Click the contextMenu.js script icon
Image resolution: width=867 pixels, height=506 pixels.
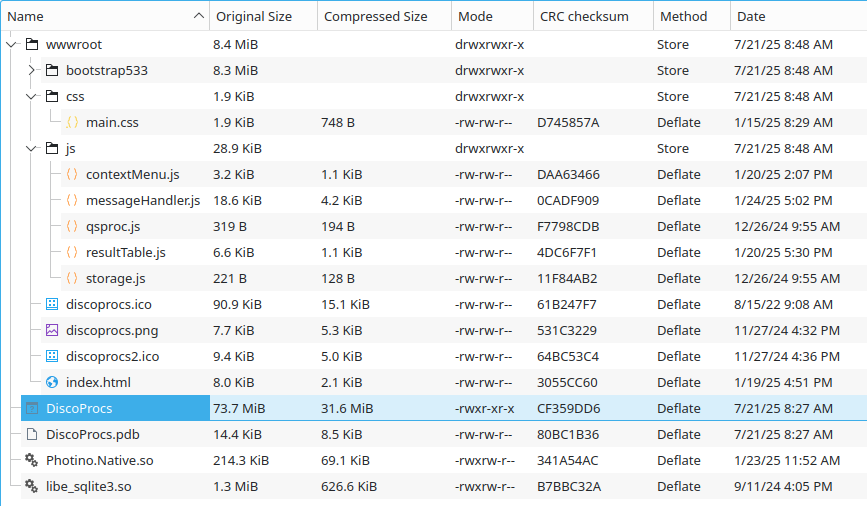72,175
